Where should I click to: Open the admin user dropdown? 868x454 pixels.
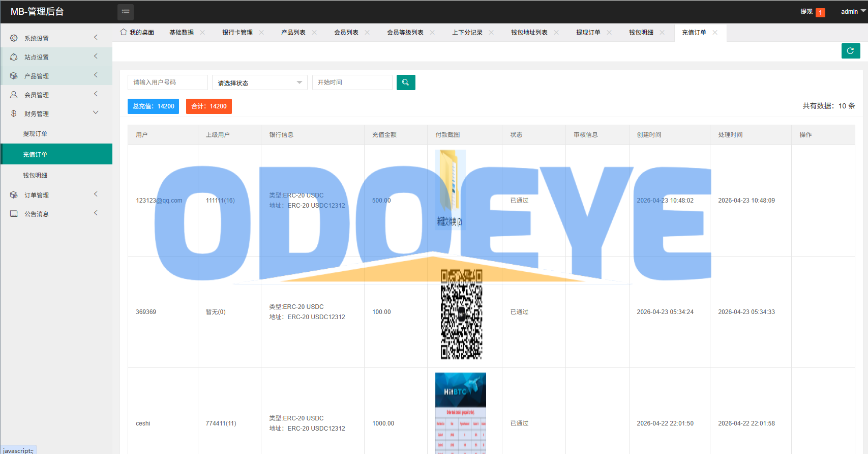[x=853, y=12]
